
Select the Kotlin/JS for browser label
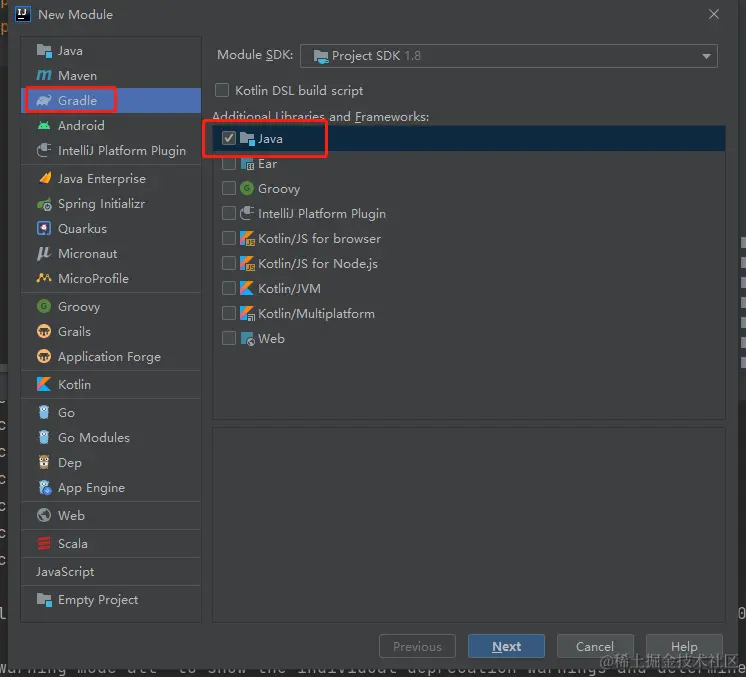pyautogui.click(x=319, y=238)
